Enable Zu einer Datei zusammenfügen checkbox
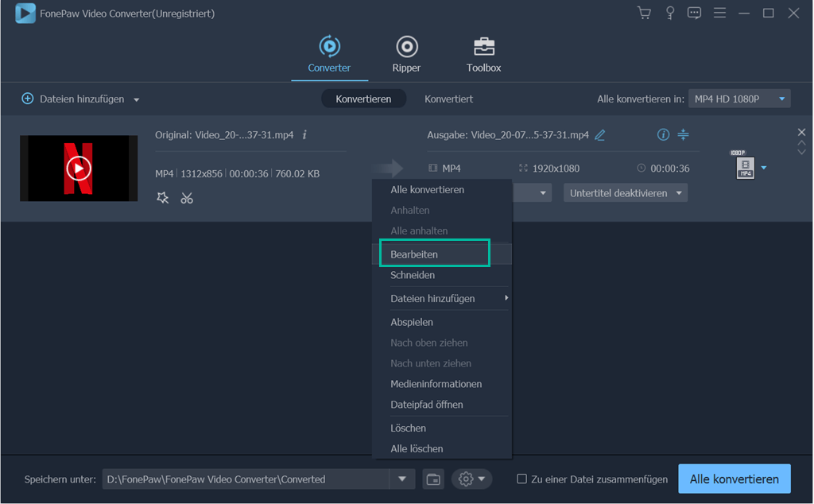Screen dimensions: 814x504 click(x=521, y=479)
